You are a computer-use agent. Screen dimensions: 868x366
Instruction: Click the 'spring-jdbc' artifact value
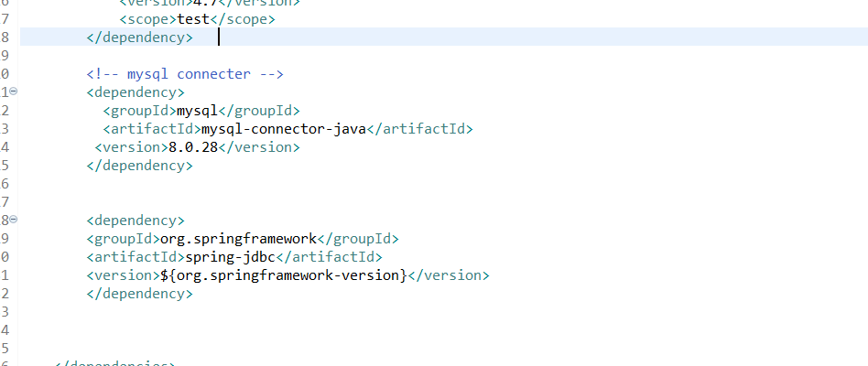tap(231, 257)
